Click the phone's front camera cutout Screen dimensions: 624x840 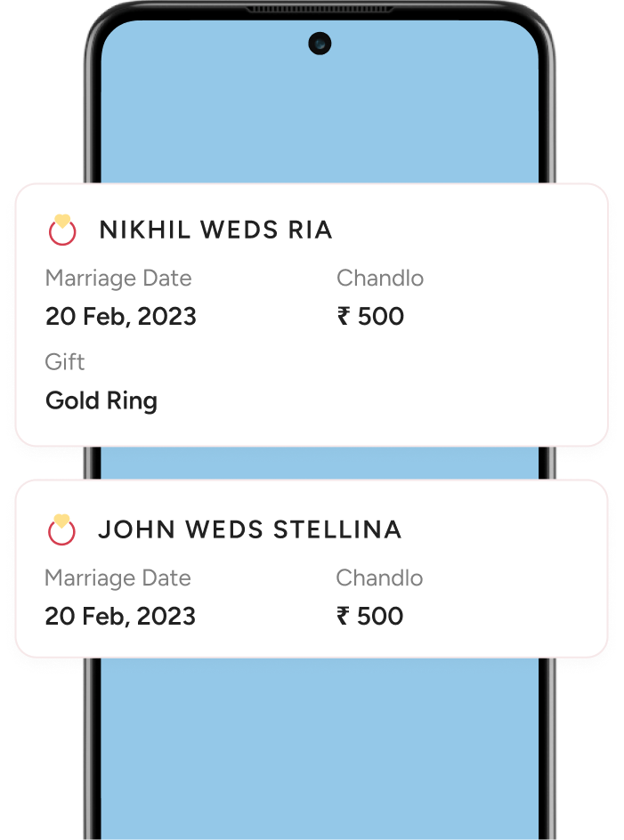tap(320, 44)
